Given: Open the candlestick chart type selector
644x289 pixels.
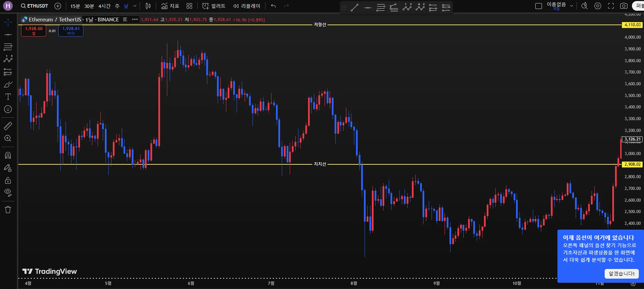Looking at the screenshot, I should click(x=148, y=6).
